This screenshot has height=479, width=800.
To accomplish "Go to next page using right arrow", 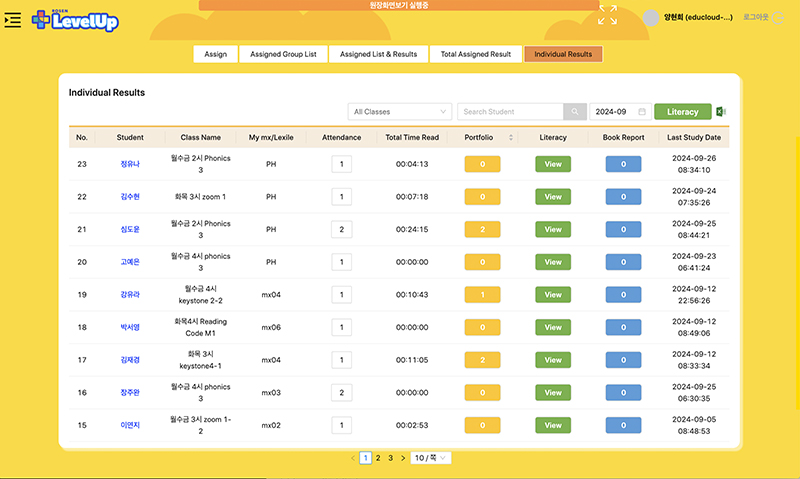I will pos(403,457).
